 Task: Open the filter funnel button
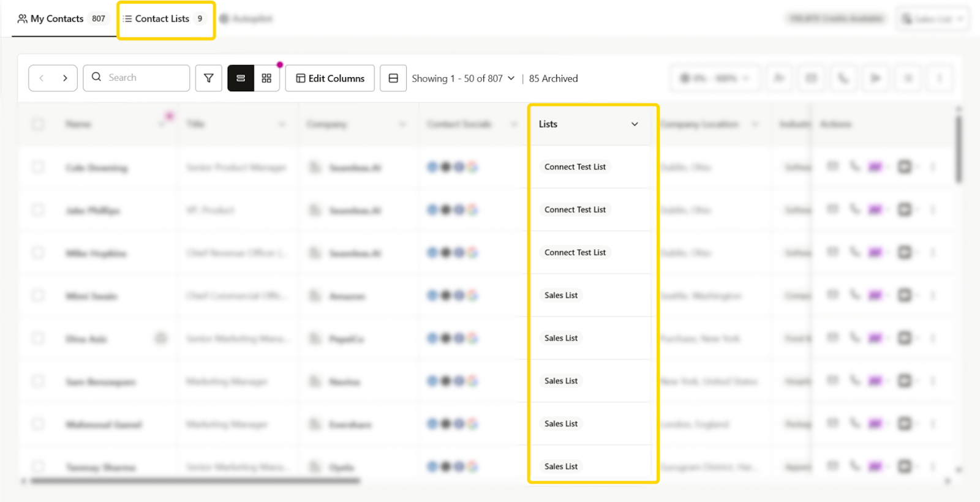(x=209, y=78)
